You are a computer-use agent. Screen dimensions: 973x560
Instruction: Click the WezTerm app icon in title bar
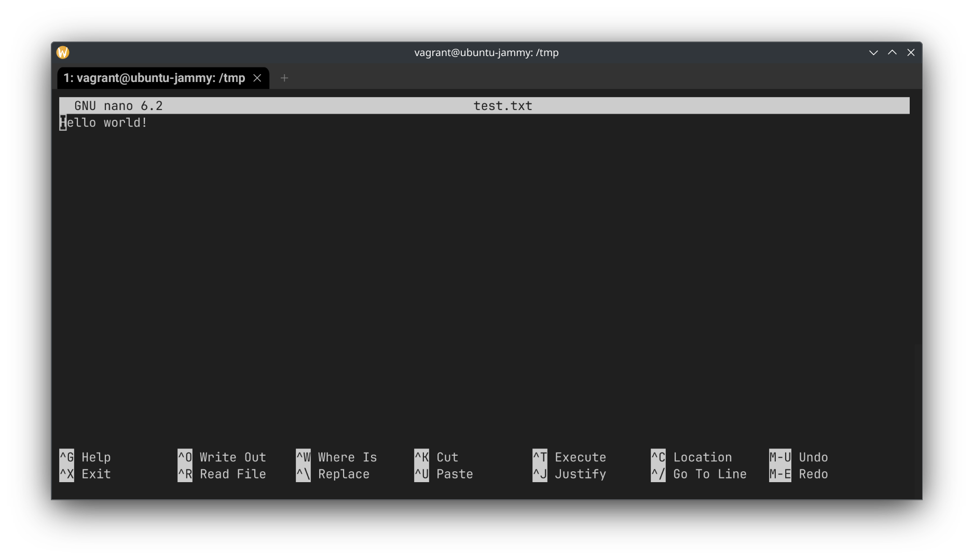[63, 52]
